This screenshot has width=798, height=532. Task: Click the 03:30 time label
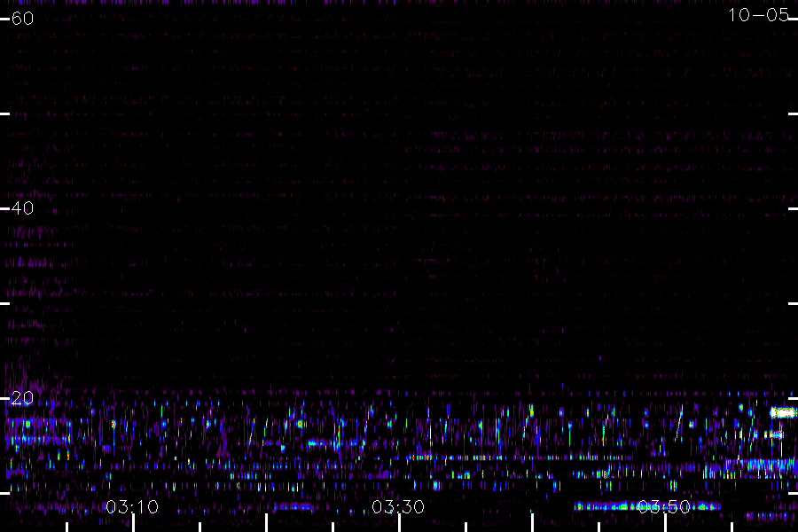tap(398, 507)
